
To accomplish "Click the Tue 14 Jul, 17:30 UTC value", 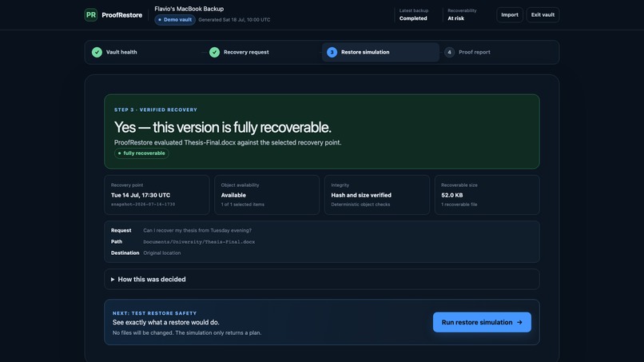I will [141, 195].
